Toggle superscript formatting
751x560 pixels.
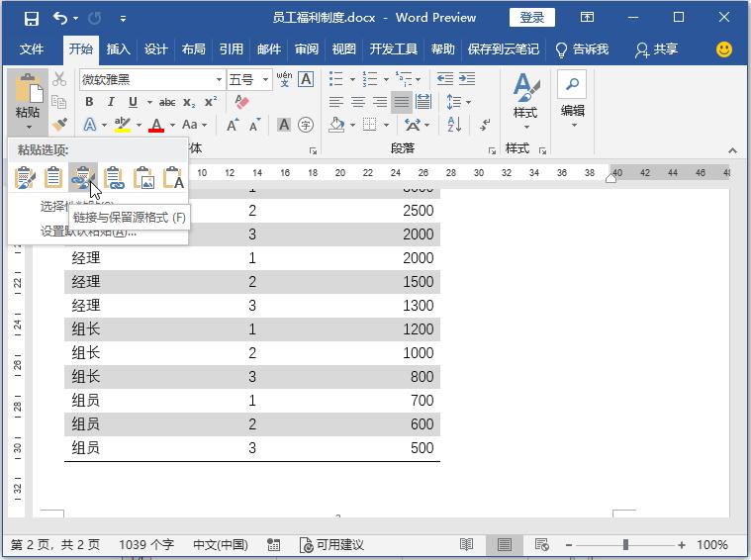coord(211,102)
